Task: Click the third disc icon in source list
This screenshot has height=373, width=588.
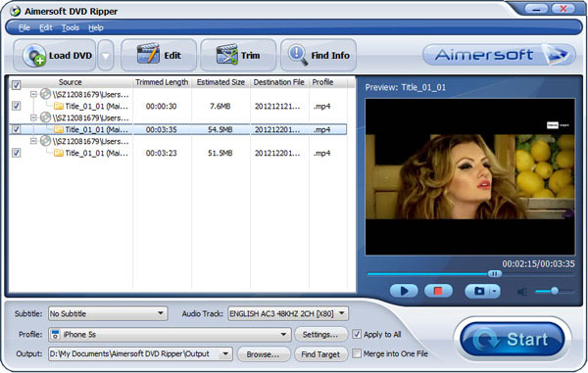Action: (45, 140)
